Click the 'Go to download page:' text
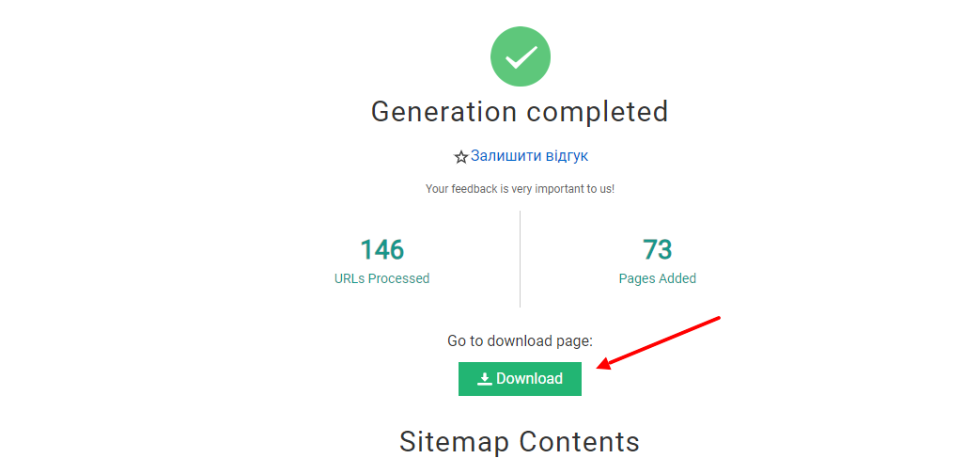 click(520, 340)
